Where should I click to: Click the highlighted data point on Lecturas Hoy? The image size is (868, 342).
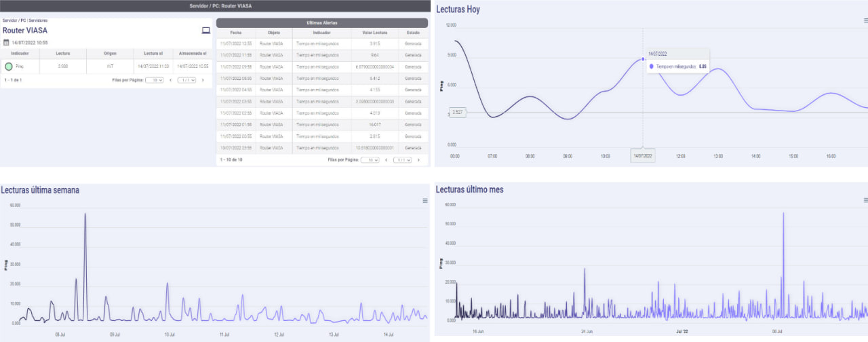pyautogui.click(x=643, y=59)
